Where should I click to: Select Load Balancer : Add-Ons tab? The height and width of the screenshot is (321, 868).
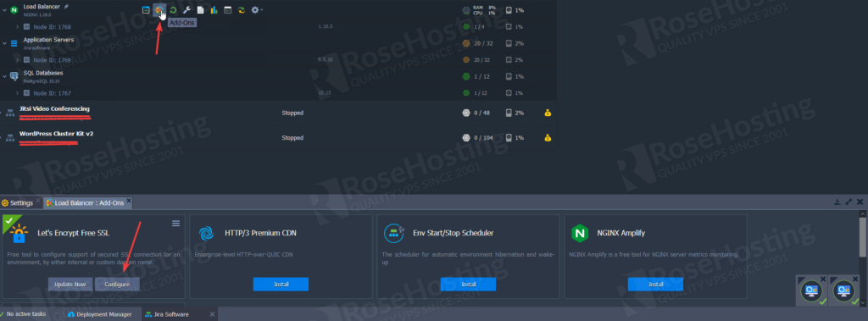88,203
